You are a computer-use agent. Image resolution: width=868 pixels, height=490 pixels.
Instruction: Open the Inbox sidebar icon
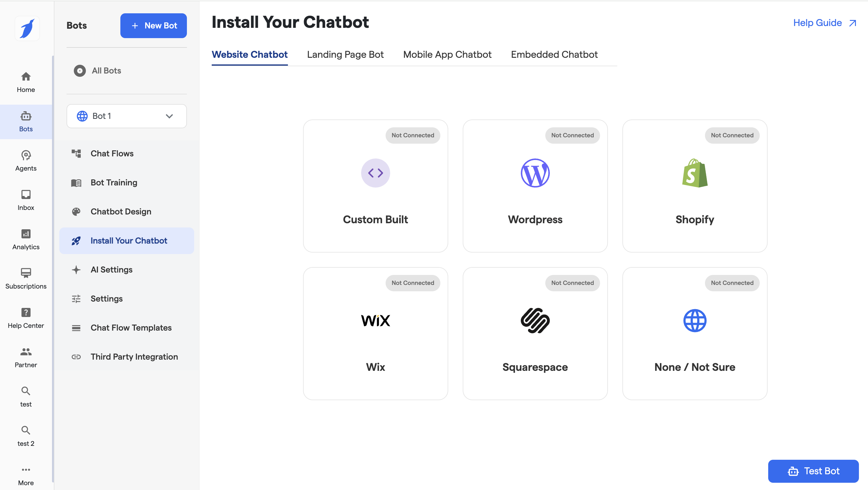tap(26, 200)
